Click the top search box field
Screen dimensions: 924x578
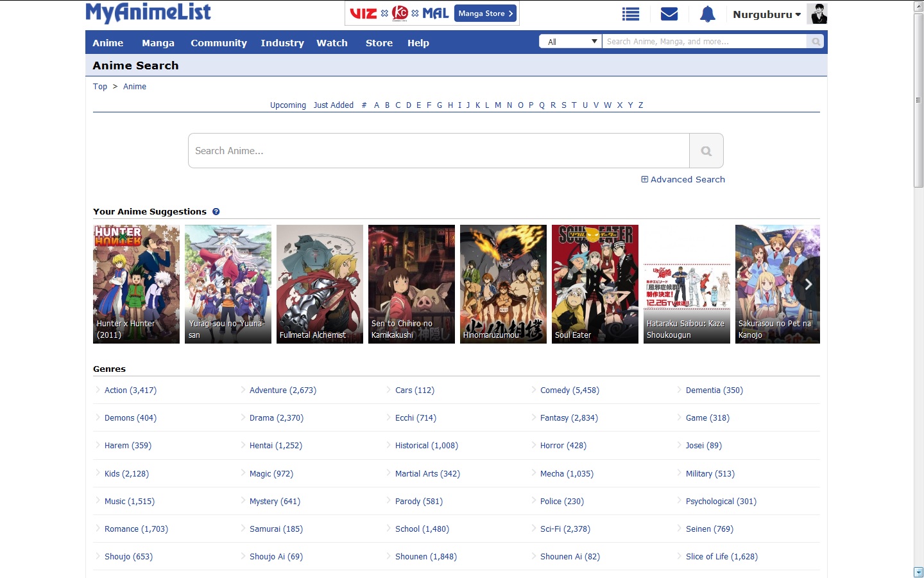coord(704,42)
